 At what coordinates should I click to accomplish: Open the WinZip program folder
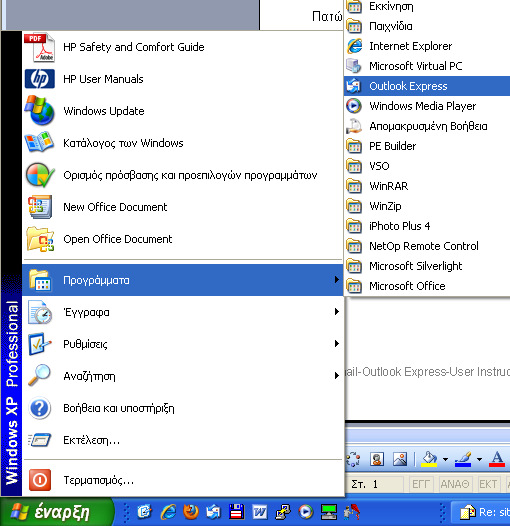pos(427,206)
